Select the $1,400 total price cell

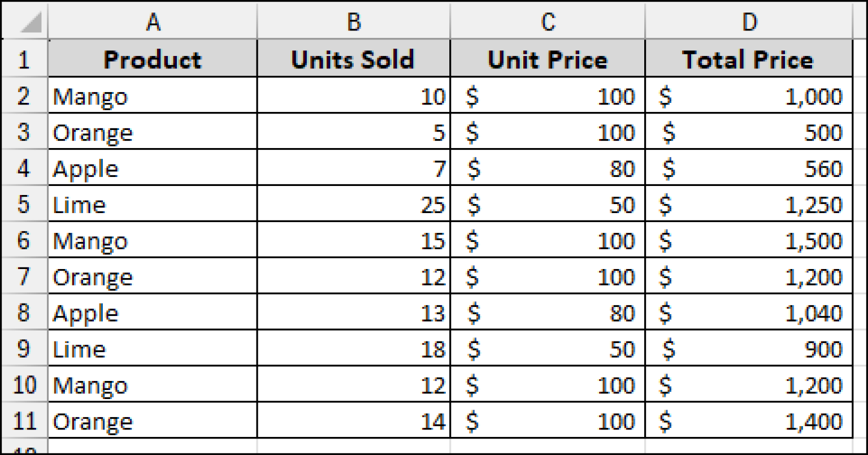click(749, 421)
